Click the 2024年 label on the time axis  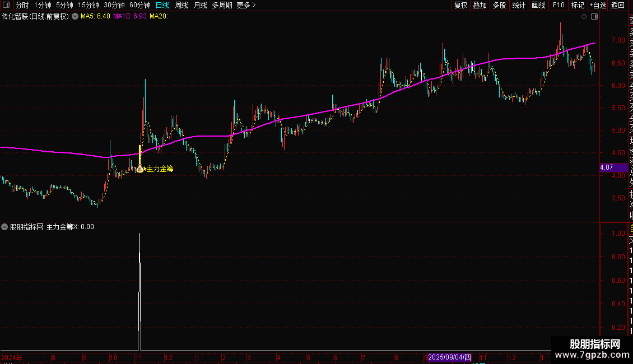[x=12, y=357]
